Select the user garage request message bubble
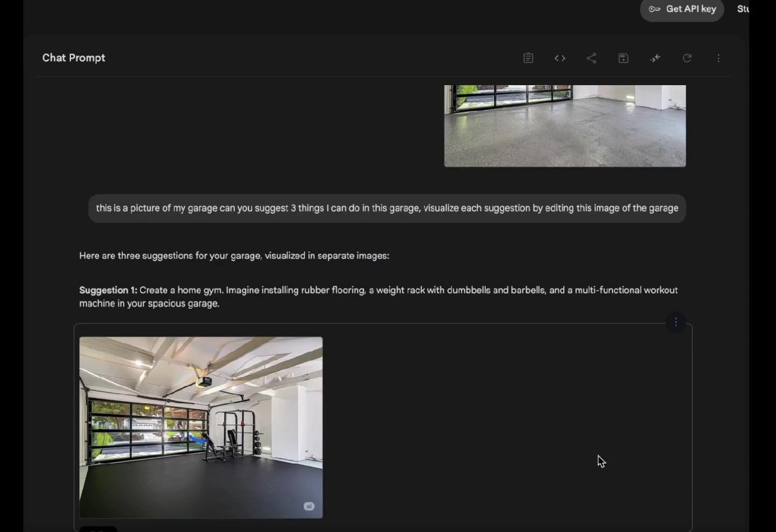776x532 pixels. pyautogui.click(x=387, y=209)
